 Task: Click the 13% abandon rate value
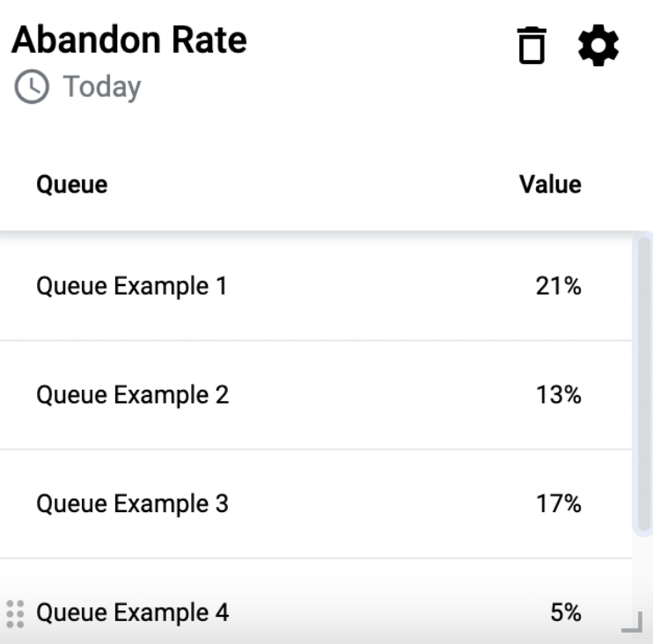[559, 395]
